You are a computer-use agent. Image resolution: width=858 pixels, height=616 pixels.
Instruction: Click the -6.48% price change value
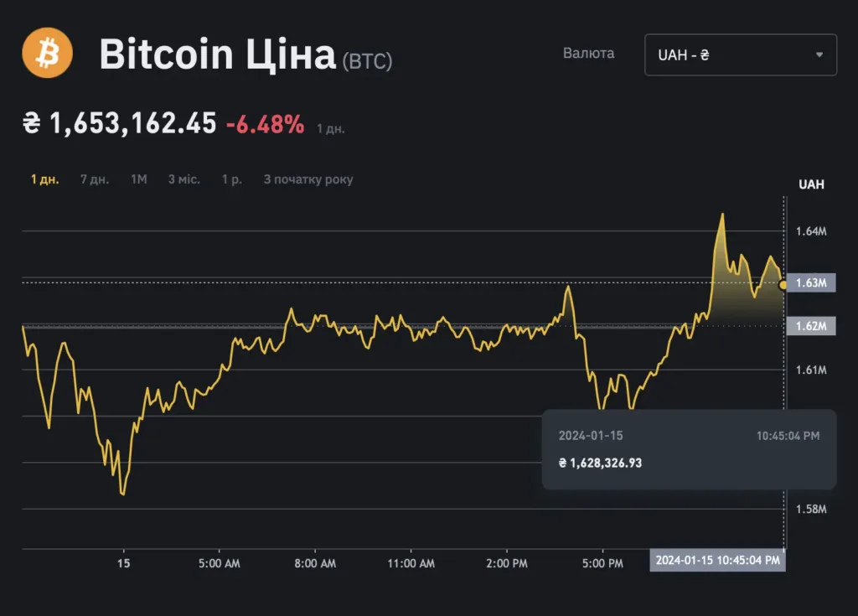click(x=265, y=125)
